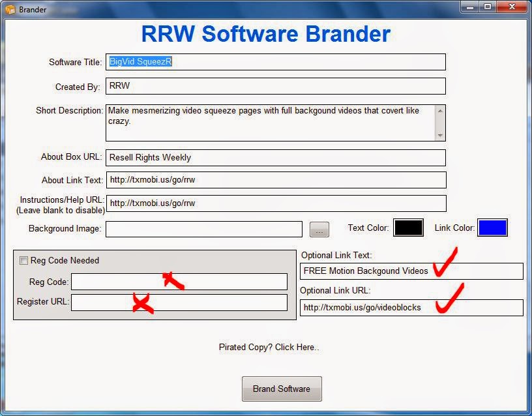The image size is (532, 416).
Task: Click the Instructions/Help URL field
Action: point(276,203)
